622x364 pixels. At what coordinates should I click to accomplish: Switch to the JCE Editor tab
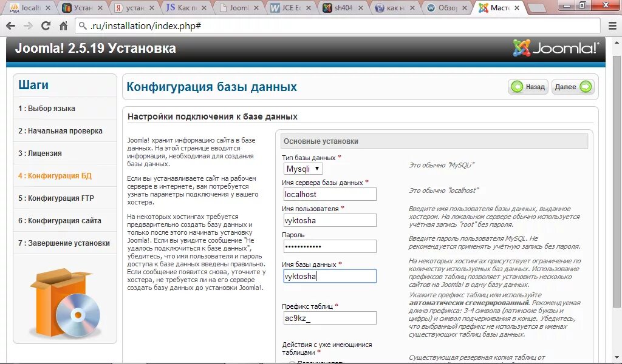[x=291, y=7]
